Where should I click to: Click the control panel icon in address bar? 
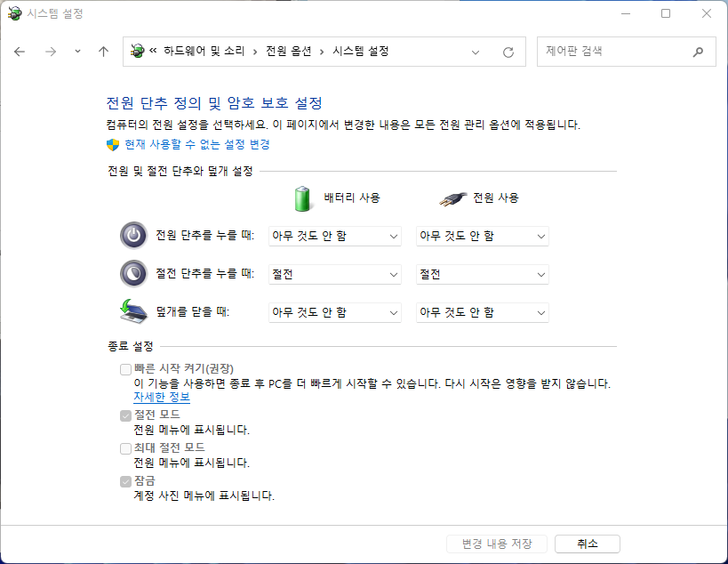click(138, 51)
